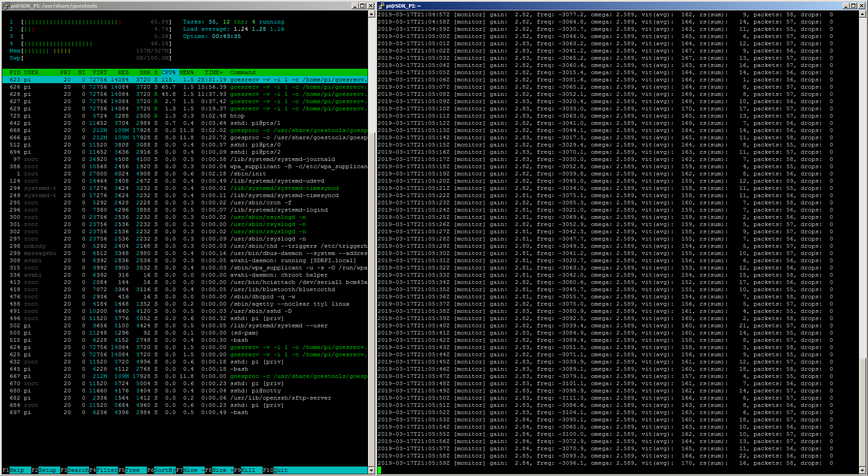Open PuTTY system menu icon of htop window

5,6
